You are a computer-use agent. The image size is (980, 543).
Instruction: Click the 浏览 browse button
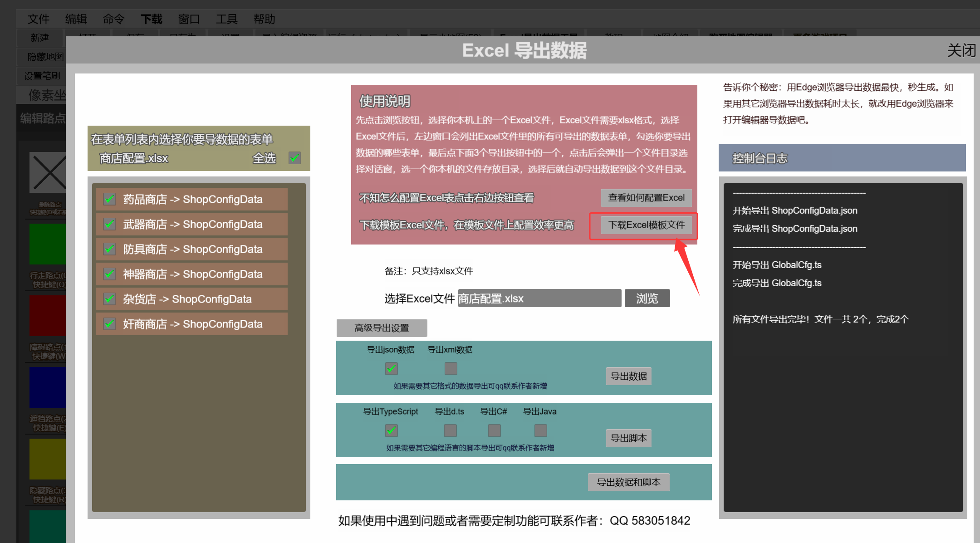coord(647,298)
